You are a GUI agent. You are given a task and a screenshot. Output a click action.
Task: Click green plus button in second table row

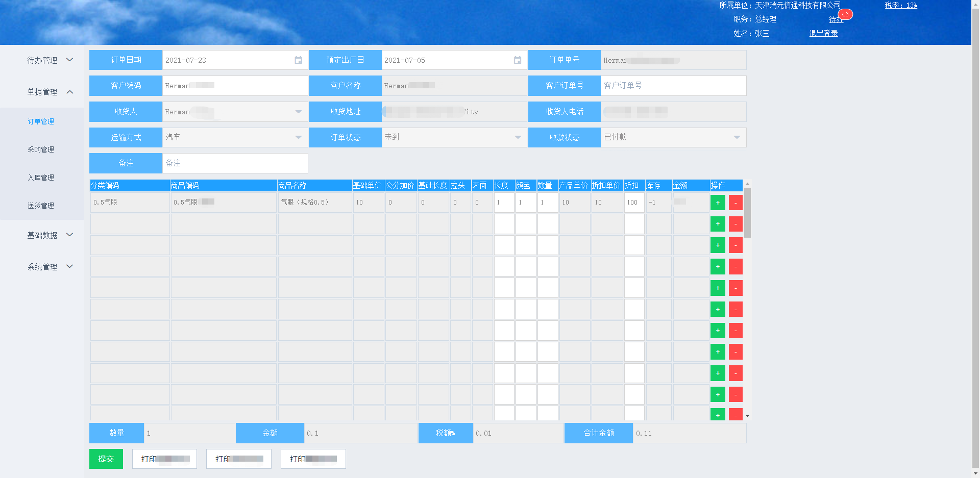point(718,224)
